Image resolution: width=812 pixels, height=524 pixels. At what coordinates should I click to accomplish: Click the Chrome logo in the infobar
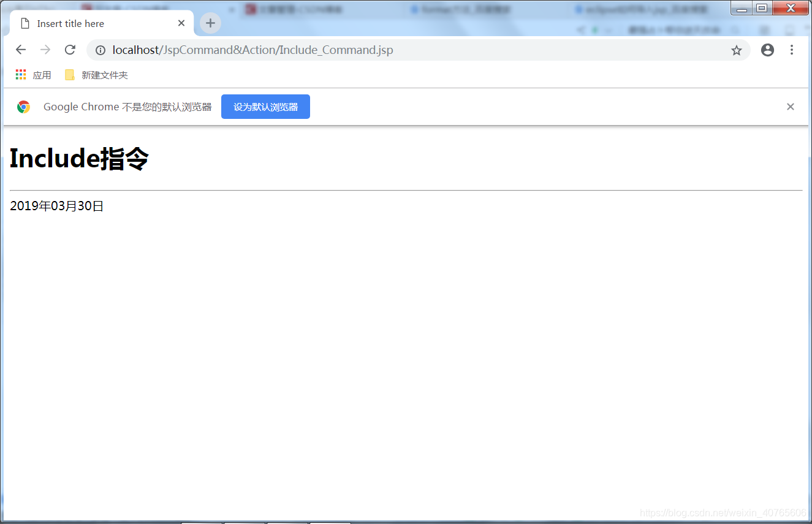pos(24,107)
